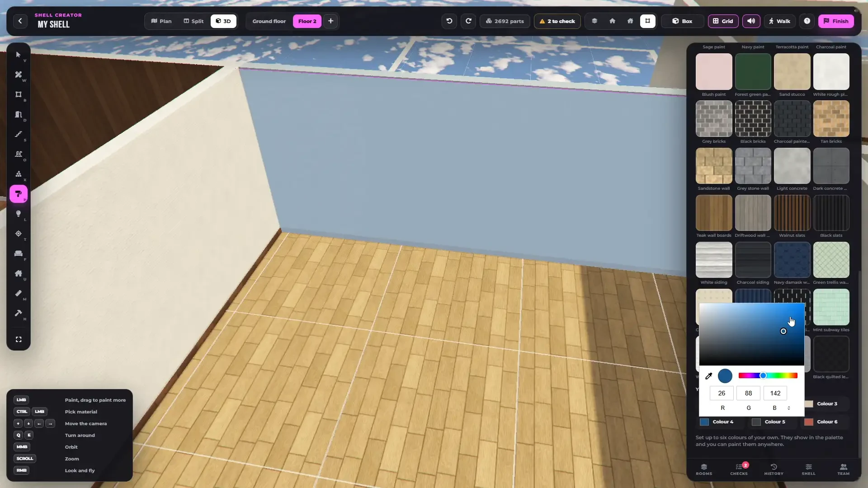Toggle the sound speaker button
Viewport: 868px width, 488px height.
point(751,21)
